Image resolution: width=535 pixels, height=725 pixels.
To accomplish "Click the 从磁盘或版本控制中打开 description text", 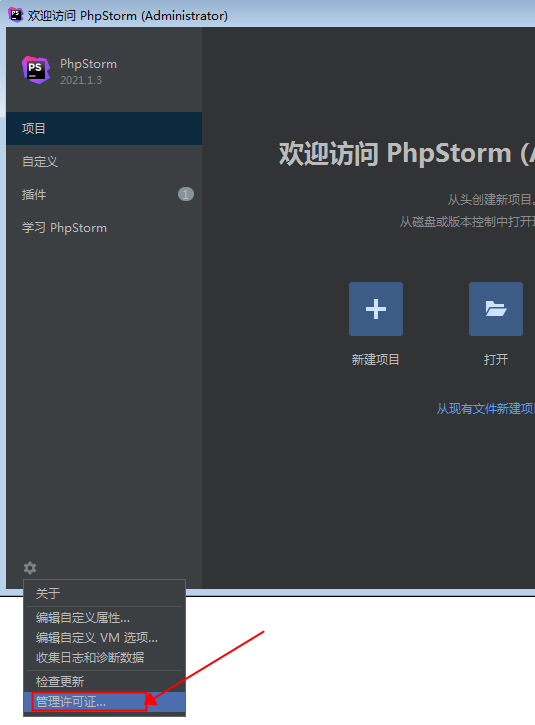I will point(467,222).
